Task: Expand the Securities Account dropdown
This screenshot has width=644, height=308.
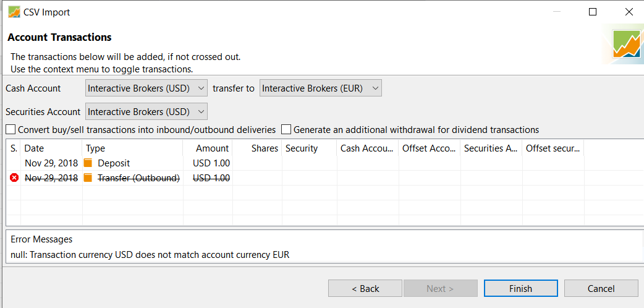Action: 146,112
